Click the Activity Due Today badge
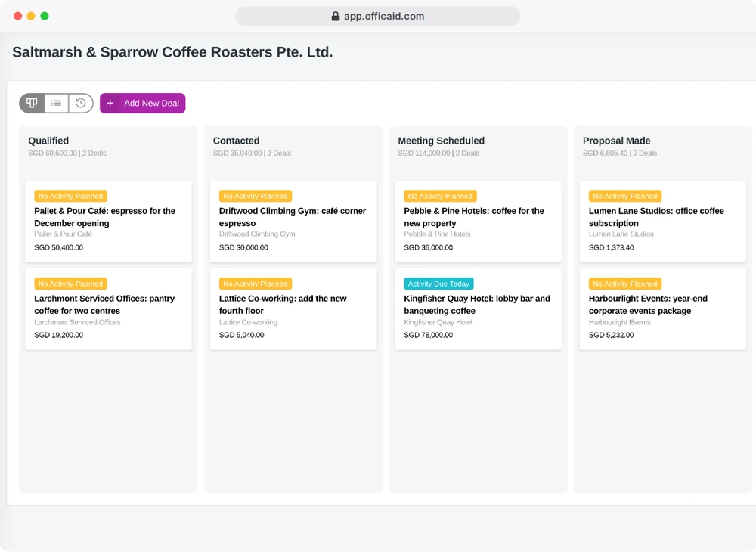 [438, 284]
